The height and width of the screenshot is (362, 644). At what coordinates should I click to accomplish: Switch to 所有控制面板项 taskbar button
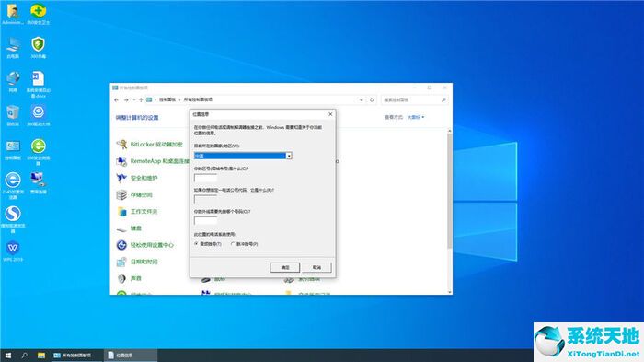point(76,355)
